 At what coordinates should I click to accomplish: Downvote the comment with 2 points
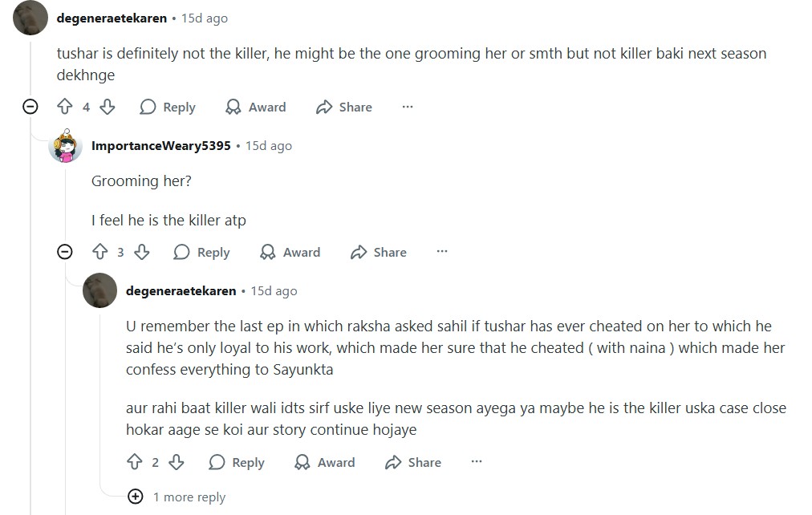176,462
